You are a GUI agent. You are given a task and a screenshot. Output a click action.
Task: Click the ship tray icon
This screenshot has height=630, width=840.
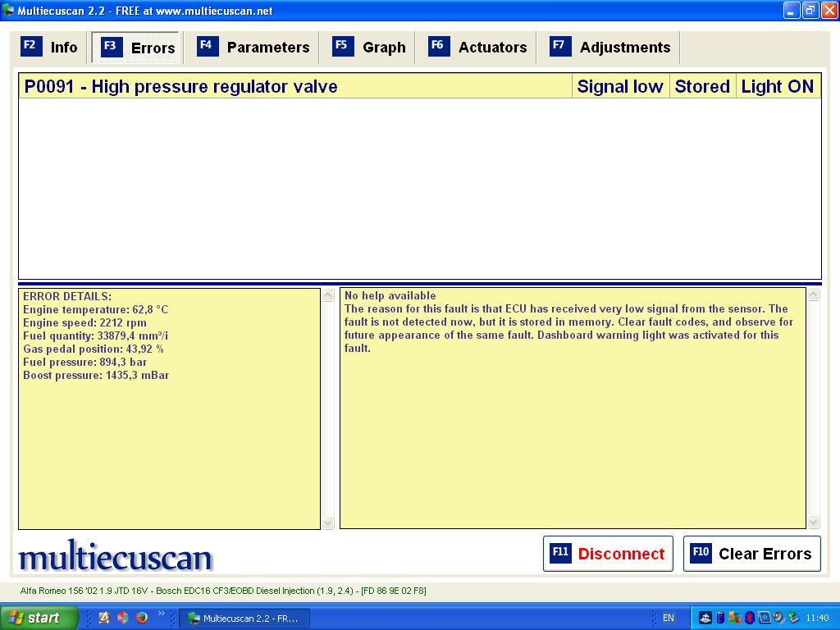705,618
